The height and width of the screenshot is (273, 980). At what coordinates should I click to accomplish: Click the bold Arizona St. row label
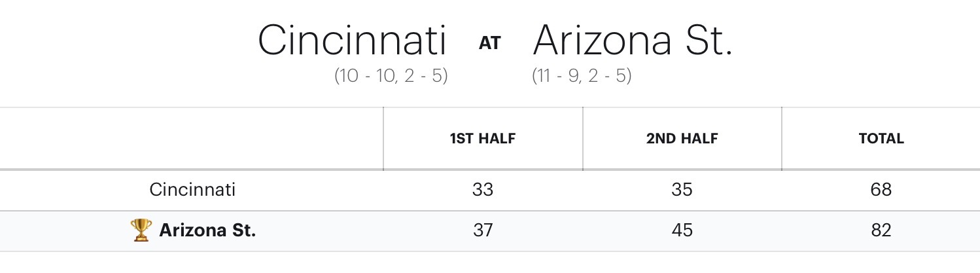click(207, 230)
